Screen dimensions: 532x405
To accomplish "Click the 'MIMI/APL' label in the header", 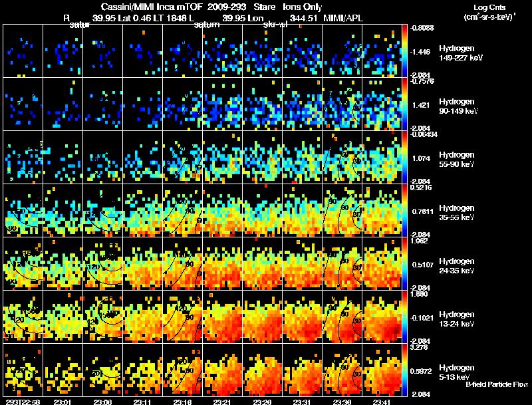I will [343, 18].
